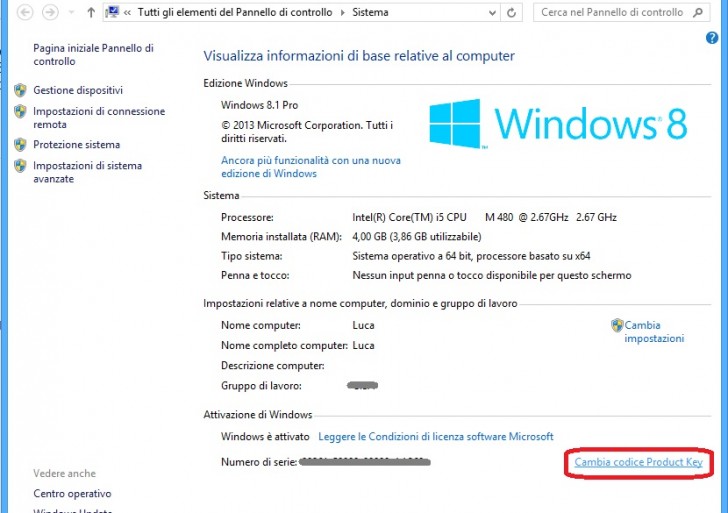Click the 'Attivazione di Windows' section header
This screenshot has width=728, height=513.
[258, 415]
